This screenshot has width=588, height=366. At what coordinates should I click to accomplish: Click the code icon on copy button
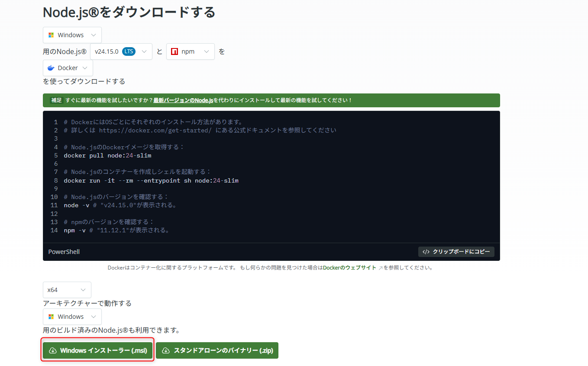click(426, 252)
